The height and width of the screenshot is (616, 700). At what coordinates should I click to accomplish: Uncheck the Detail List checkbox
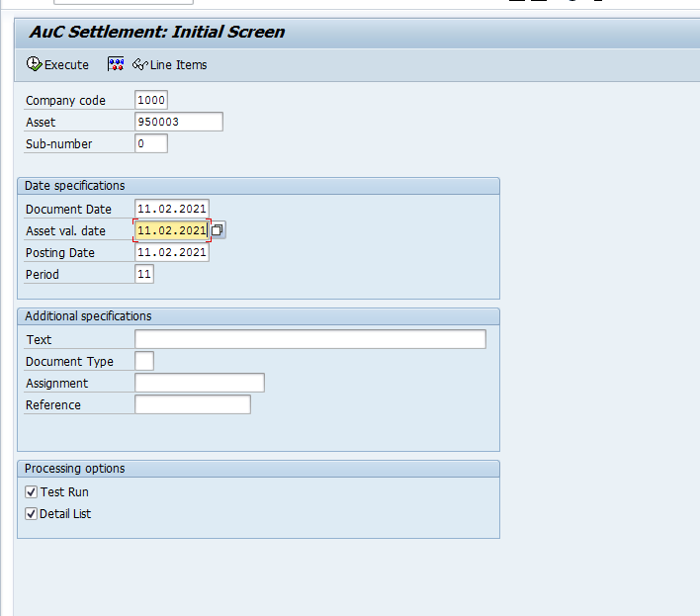click(31, 514)
